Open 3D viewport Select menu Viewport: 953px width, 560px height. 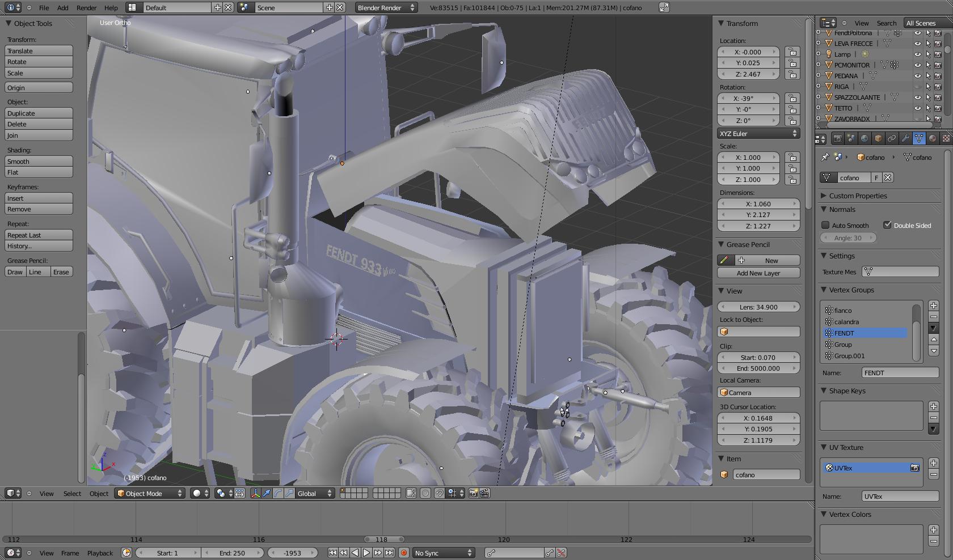point(72,494)
